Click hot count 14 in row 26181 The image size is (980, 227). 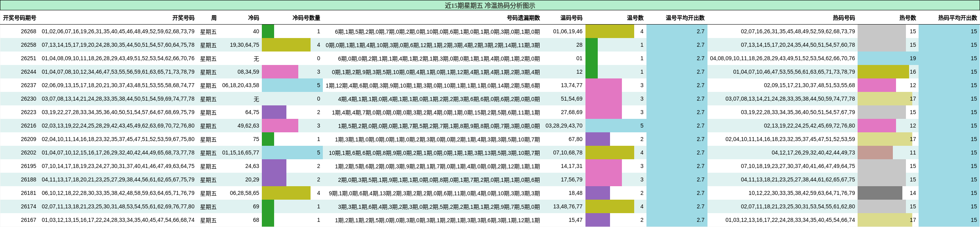pos(913,193)
